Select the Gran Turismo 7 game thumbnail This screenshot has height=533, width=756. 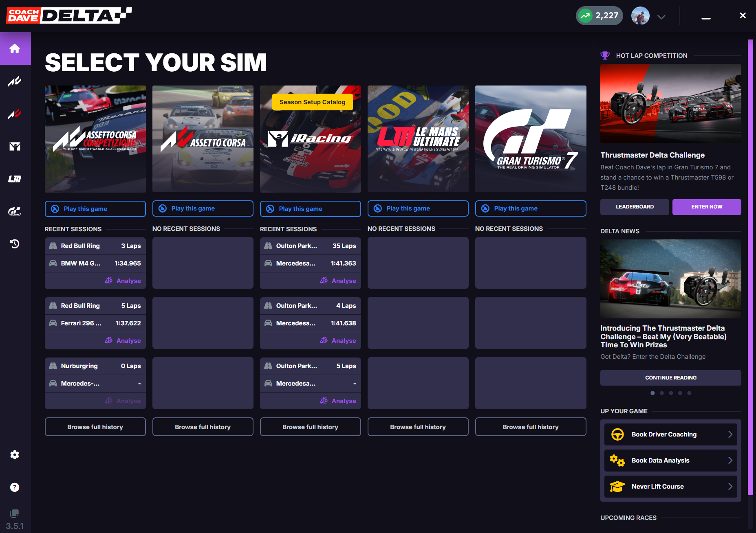531,139
